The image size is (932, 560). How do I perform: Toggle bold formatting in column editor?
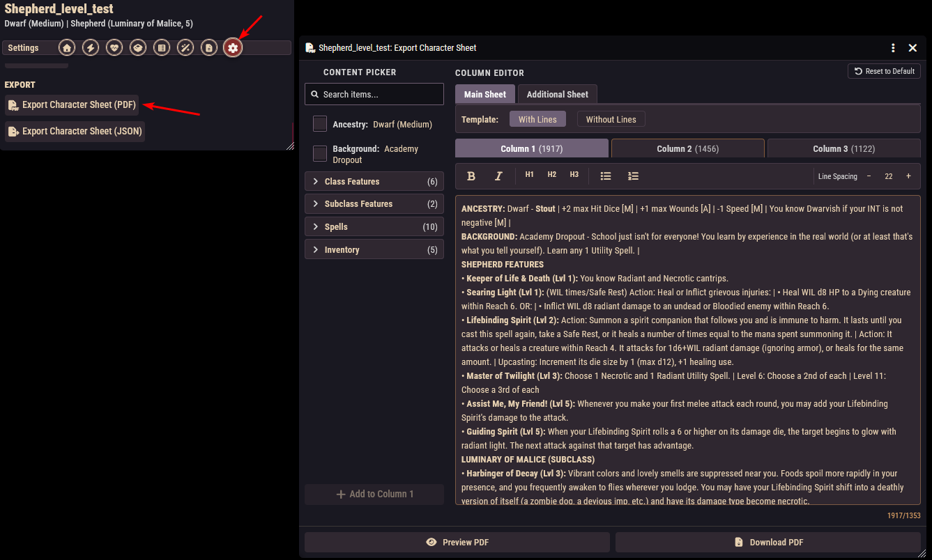pos(471,176)
